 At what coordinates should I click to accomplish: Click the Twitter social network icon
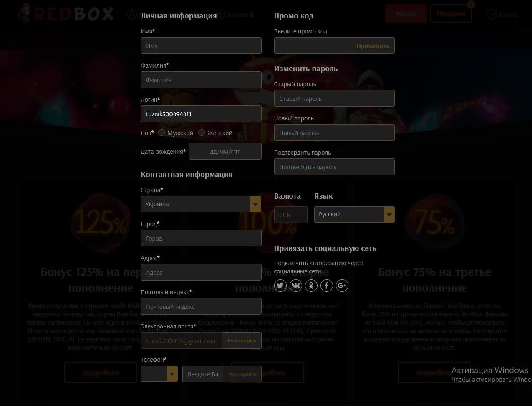pos(280,286)
